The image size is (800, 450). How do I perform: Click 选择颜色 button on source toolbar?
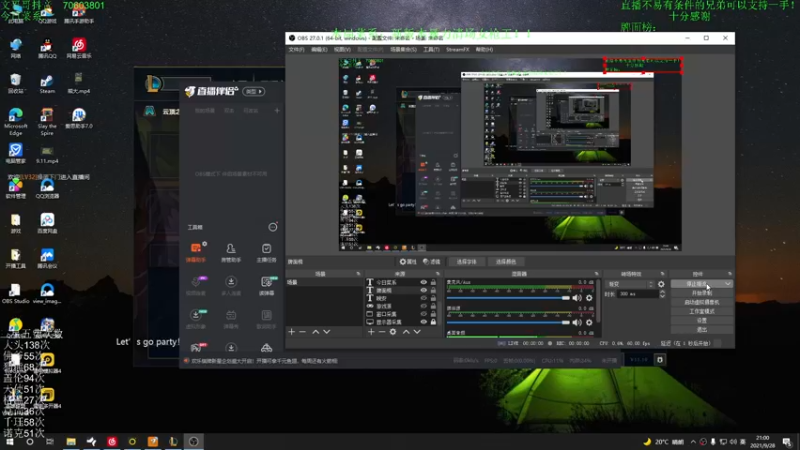point(506,262)
